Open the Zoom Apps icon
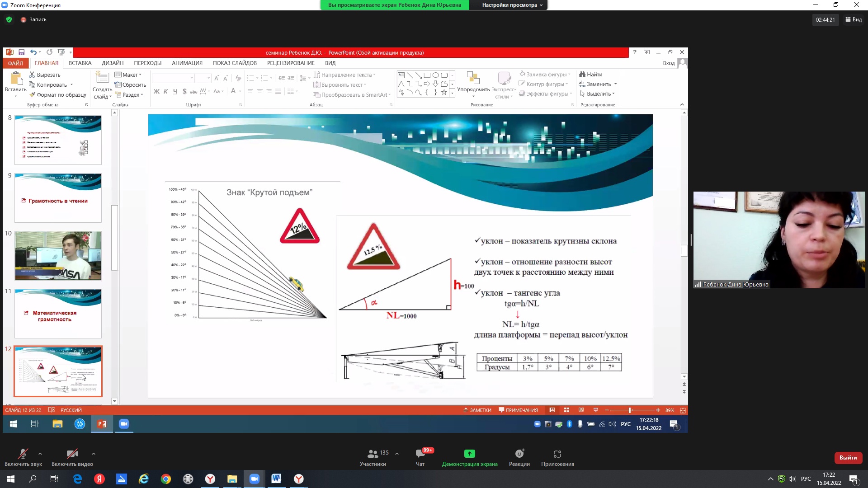The width and height of the screenshot is (868, 488). click(x=557, y=454)
